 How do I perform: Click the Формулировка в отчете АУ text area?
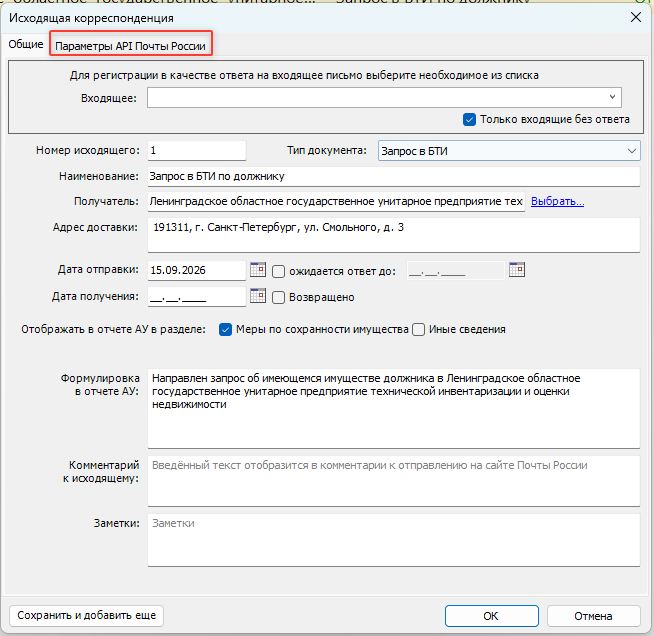(x=393, y=409)
